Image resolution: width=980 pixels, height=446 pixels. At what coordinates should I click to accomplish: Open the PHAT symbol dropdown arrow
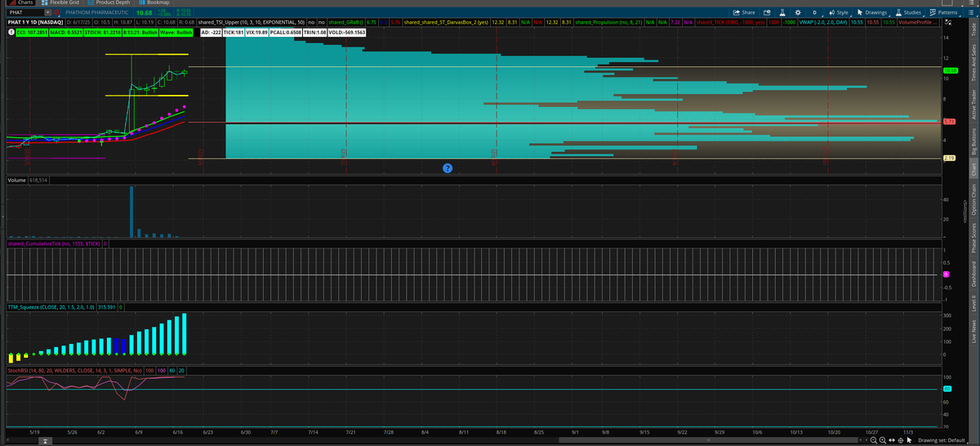(x=47, y=12)
